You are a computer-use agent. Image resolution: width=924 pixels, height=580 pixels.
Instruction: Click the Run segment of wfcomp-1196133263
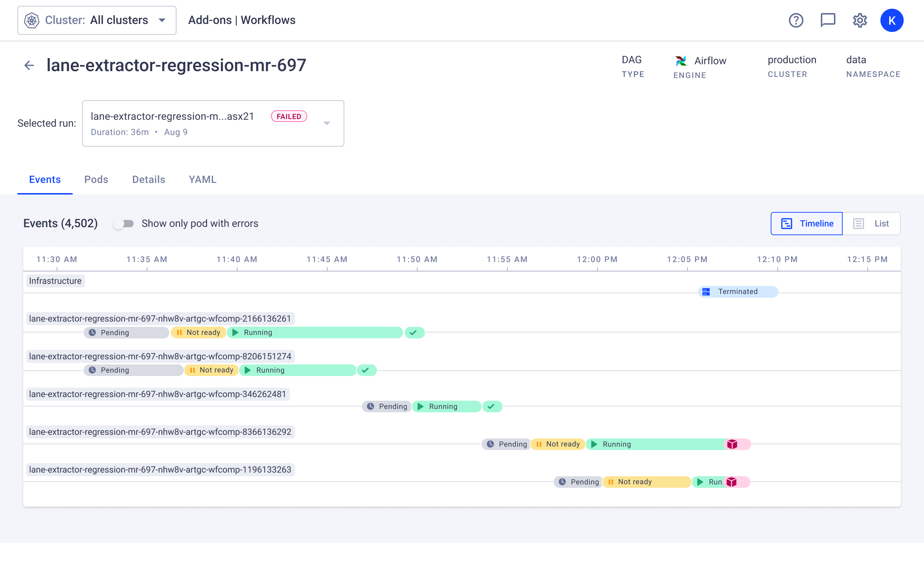click(709, 482)
